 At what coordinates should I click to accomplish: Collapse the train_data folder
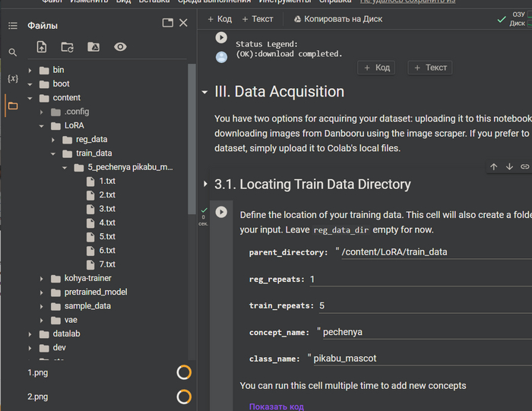pos(54,153)
